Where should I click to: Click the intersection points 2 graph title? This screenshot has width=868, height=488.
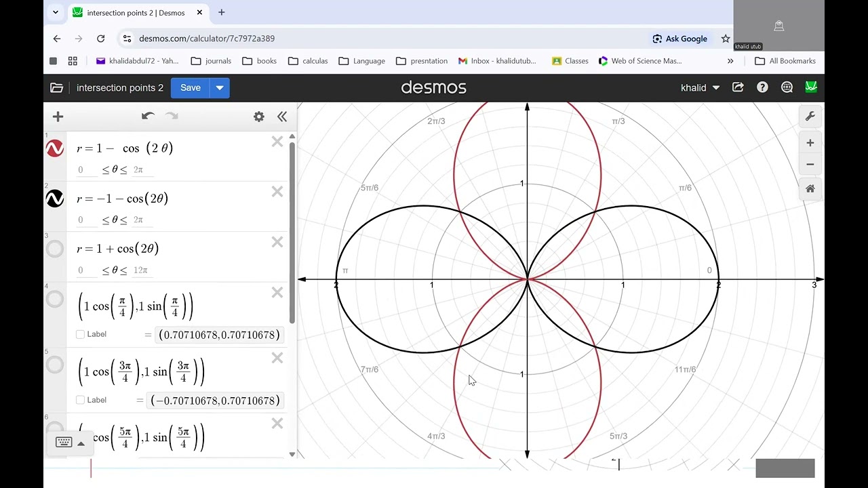point(120,88)
